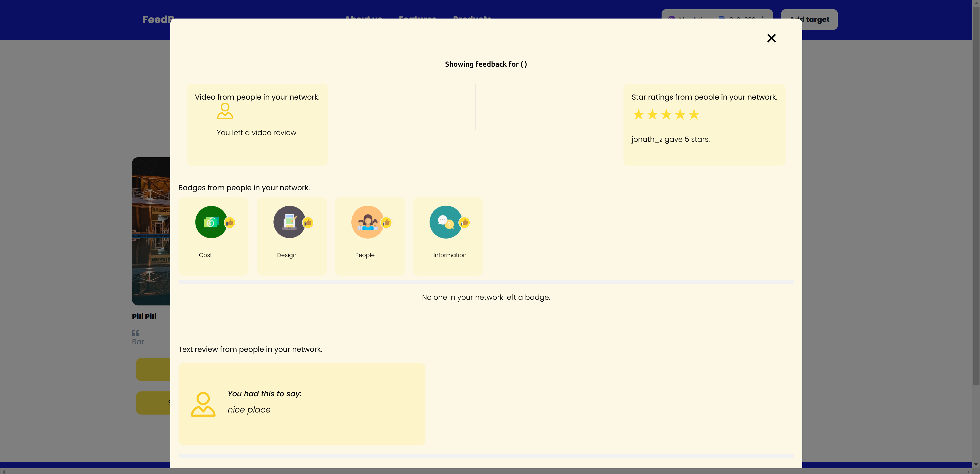Close the feedback modal with X
Image resolution: width=980 pixels, height=474 pixels.
coord(771,38)
